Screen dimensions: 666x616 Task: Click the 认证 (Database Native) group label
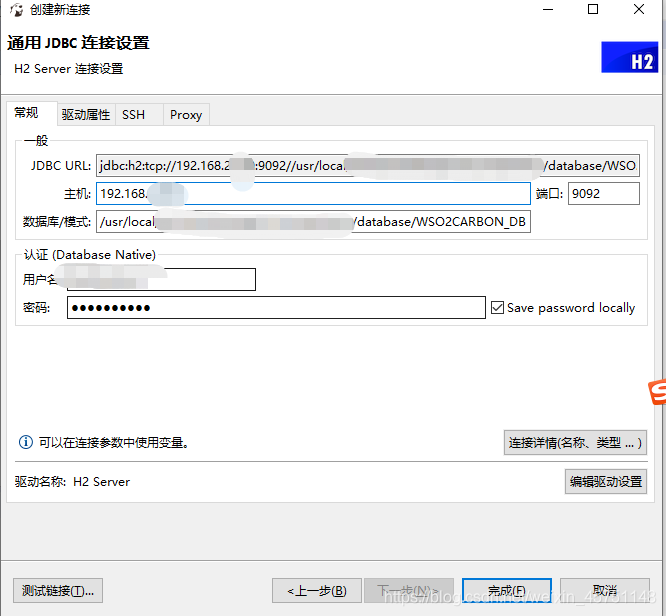[90, 254]
